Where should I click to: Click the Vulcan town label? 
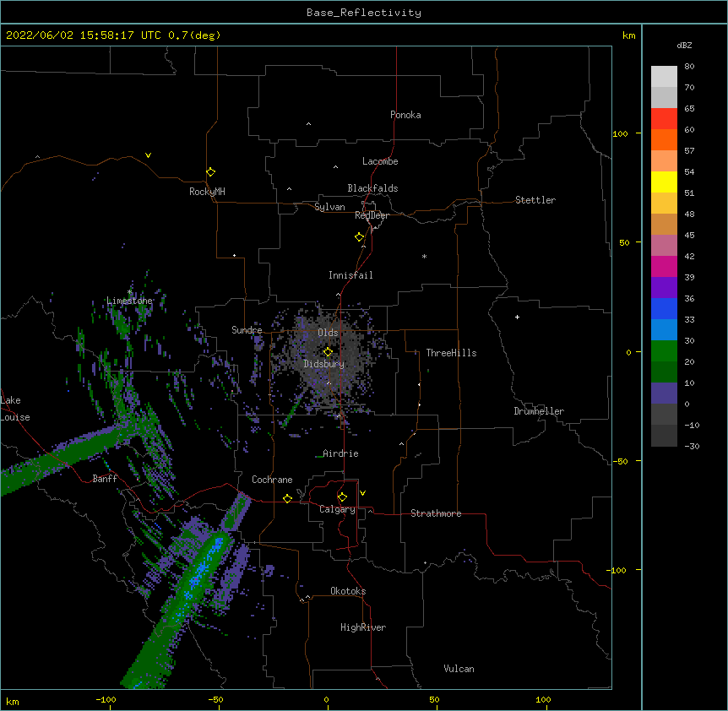coord(459,669)
